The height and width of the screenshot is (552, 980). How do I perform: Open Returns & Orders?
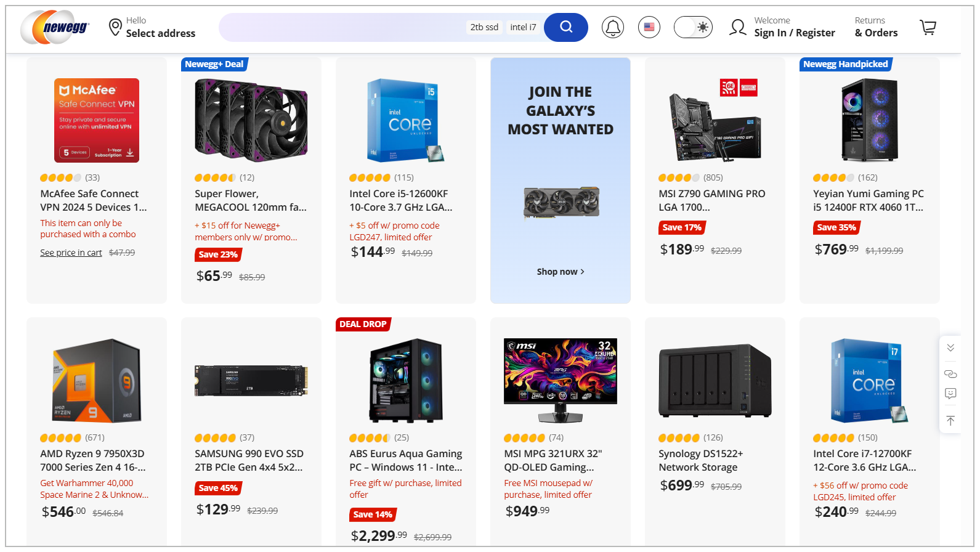[875, 26]
